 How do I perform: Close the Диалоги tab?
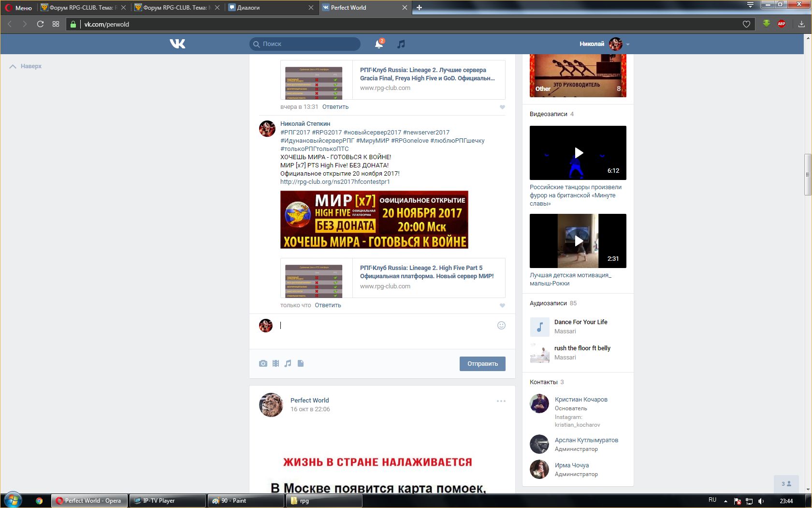point(311,7)
